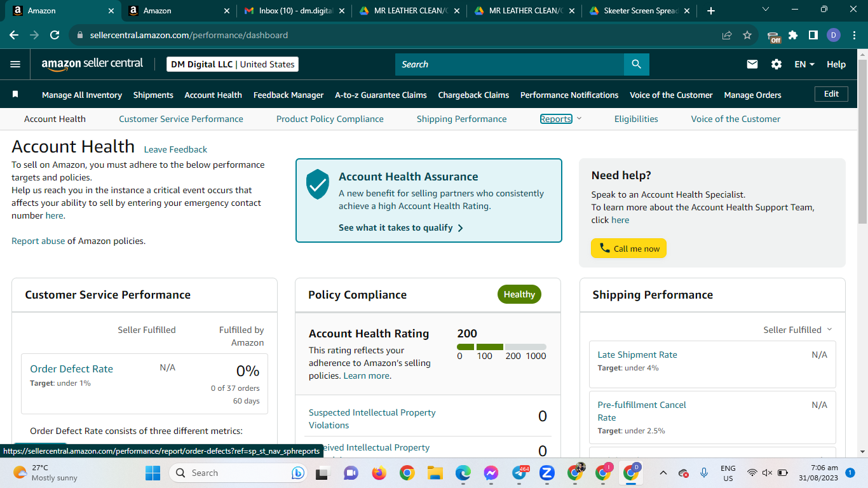
Task: Click the extension icon labeled Off
Action: coord(773,36)
